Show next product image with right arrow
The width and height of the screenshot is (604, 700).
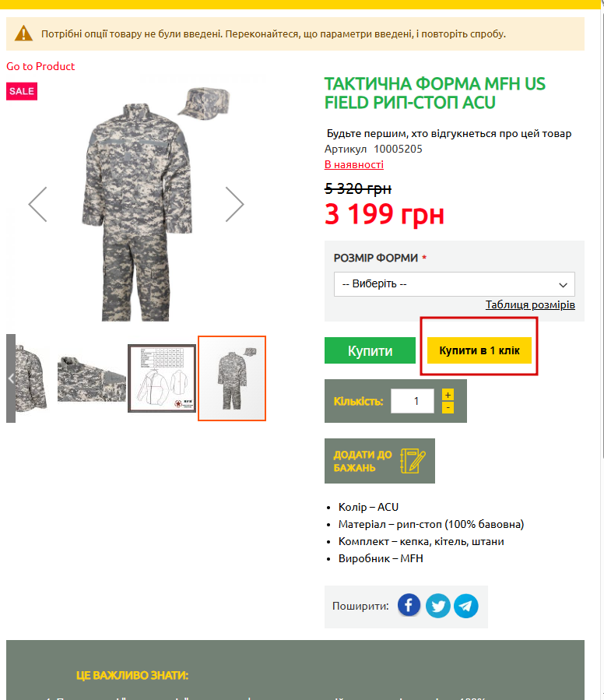234,204
